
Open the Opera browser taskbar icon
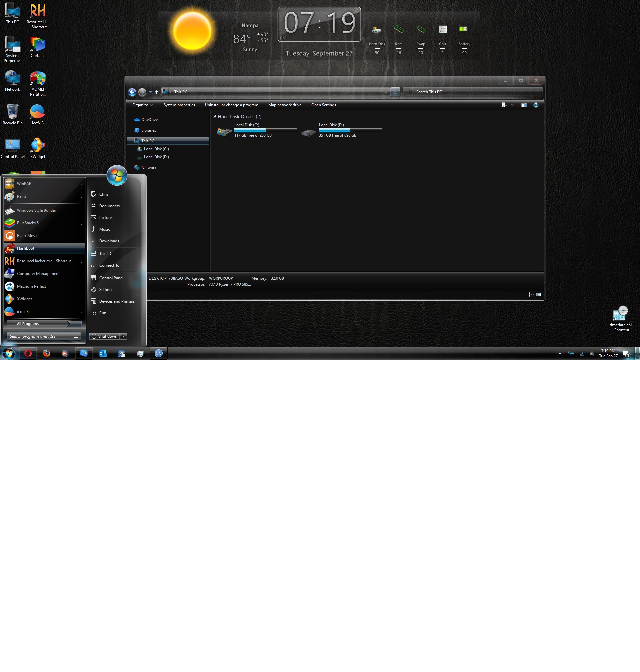[28, 353]
